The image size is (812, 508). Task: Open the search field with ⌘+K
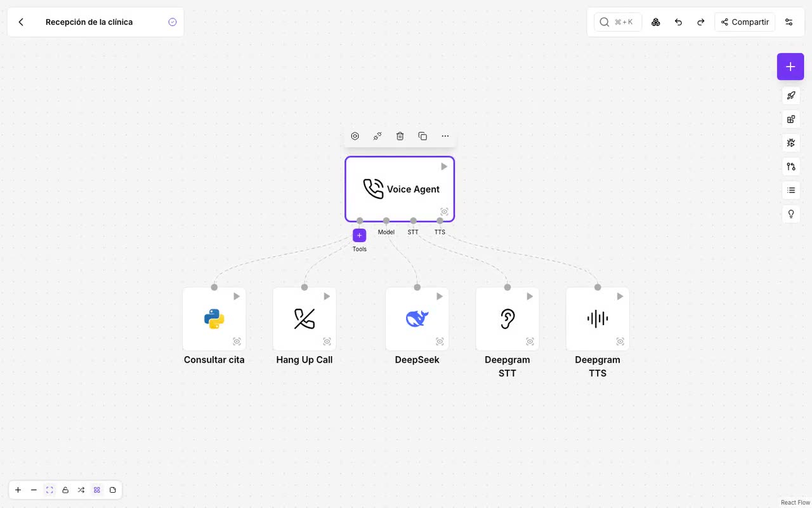[x=618, y=22]
